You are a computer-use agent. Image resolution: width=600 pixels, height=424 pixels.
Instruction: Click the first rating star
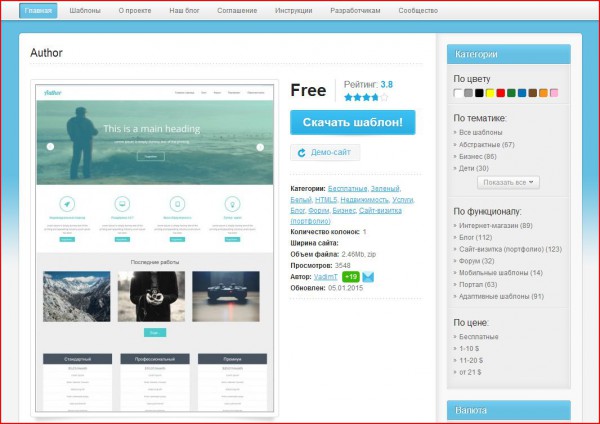tap(348, 98)
